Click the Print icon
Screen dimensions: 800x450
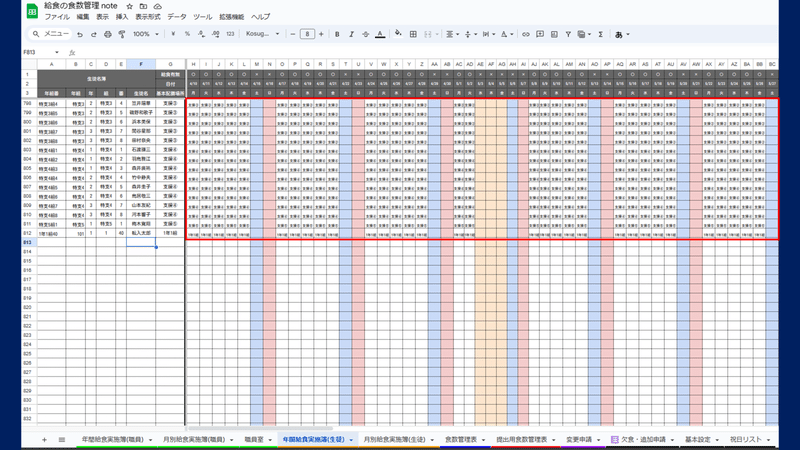pyautogui.click(x=108, y=34)
